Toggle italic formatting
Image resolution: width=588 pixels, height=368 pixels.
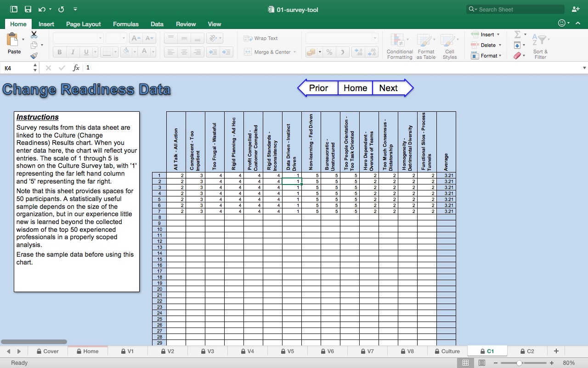[x=73, y=52]
